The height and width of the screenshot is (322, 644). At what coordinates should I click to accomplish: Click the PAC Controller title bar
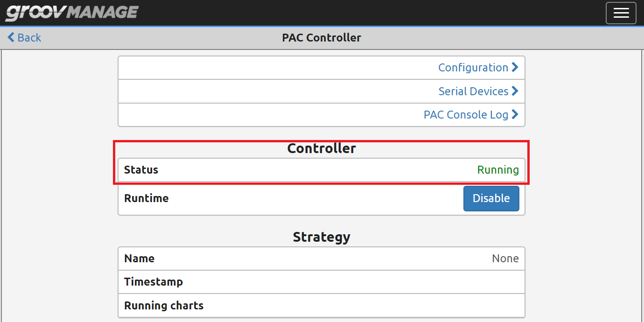[322, 37]
